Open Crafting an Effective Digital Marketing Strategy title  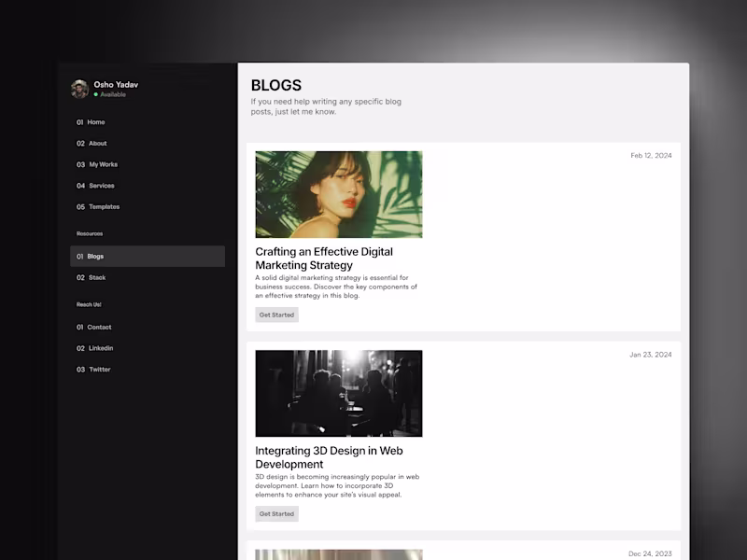pyautogui.click(x=324, y=259)
